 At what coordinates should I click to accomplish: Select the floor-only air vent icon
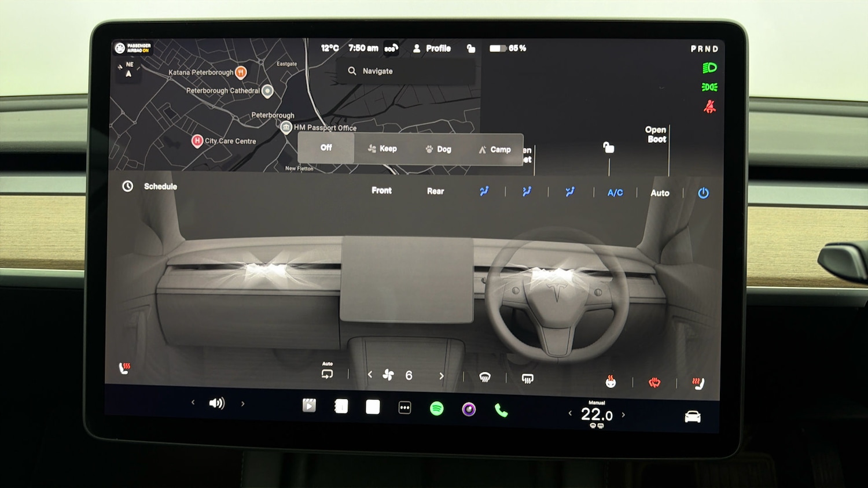(x=570, y=191)
